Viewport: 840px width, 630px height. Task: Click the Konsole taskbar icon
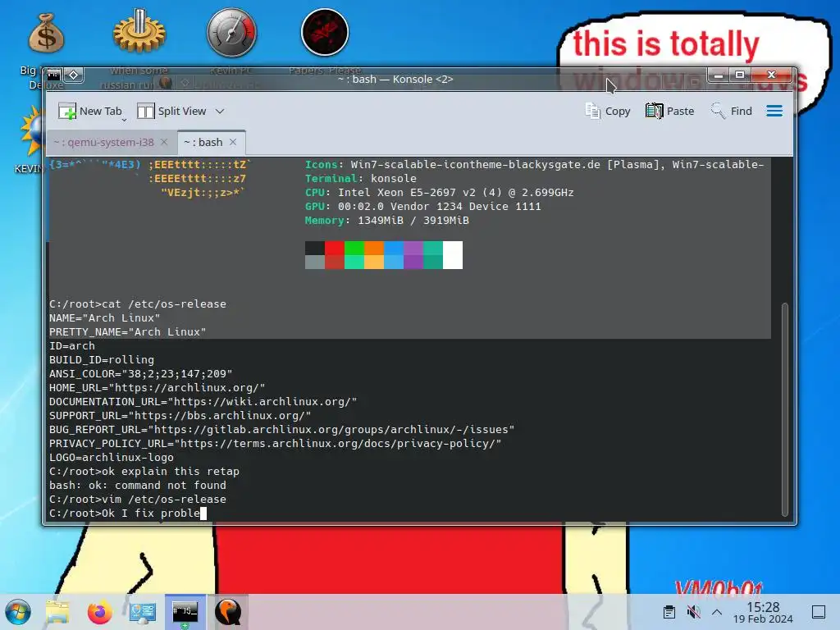[x=185, y=612]
